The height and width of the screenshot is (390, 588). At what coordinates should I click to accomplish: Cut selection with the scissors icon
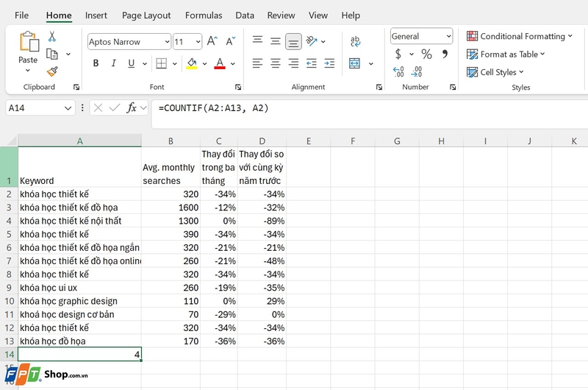(52, 36)
